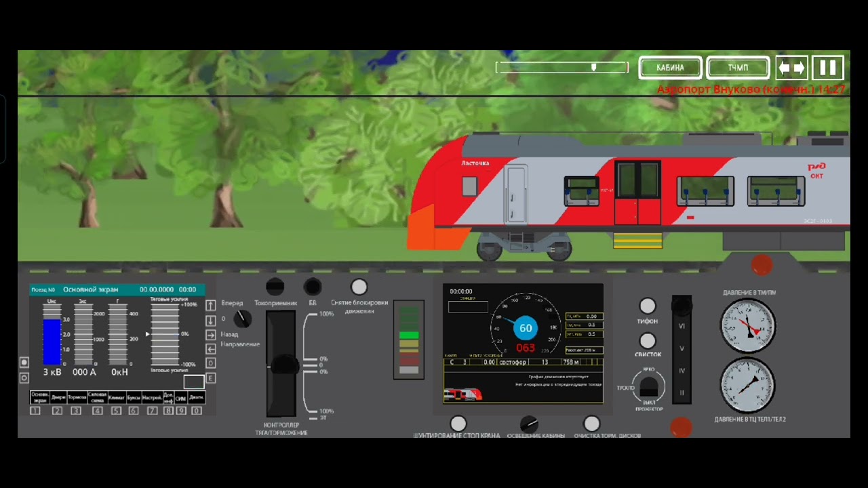
Task: Click the ДАВЛЕНИЕ В ТЦ ТЕЛ1/ТЕЛ2 gauge
Action: coord(748,385)
